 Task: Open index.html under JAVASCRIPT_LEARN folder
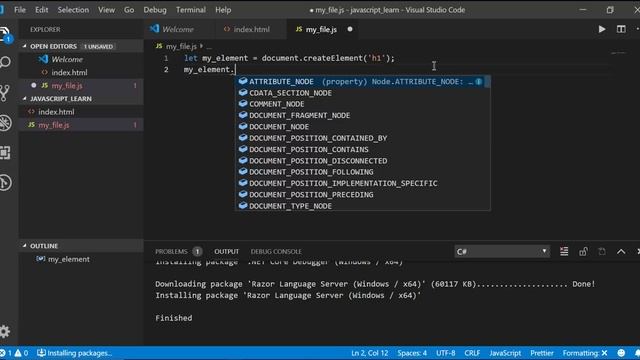click(82, 111)
